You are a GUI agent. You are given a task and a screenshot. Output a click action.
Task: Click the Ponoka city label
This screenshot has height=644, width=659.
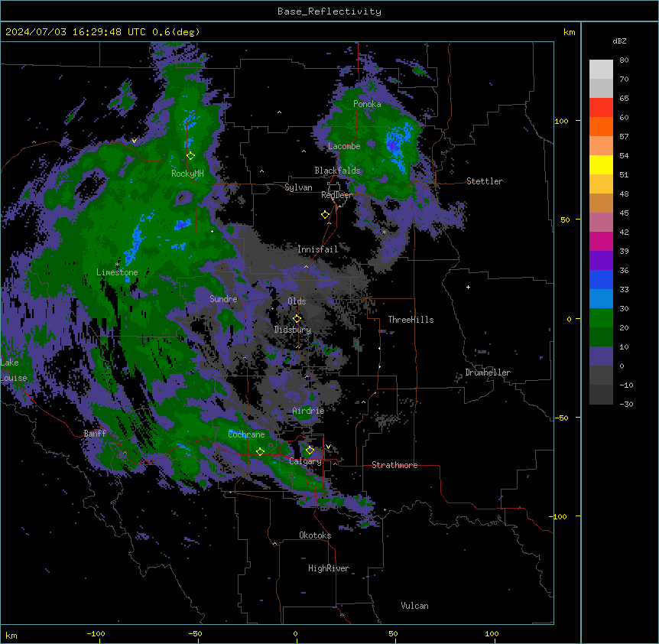tap(367, 104)
